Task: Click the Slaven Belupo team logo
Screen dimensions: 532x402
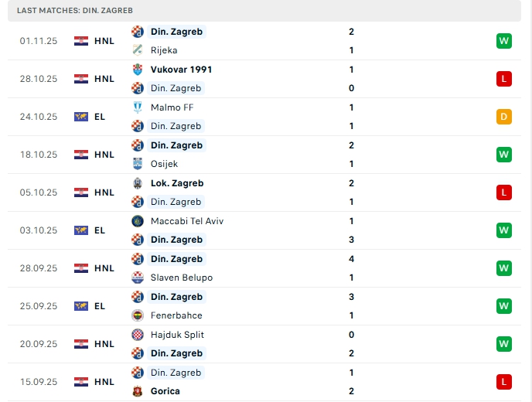Action: [137, 278]
